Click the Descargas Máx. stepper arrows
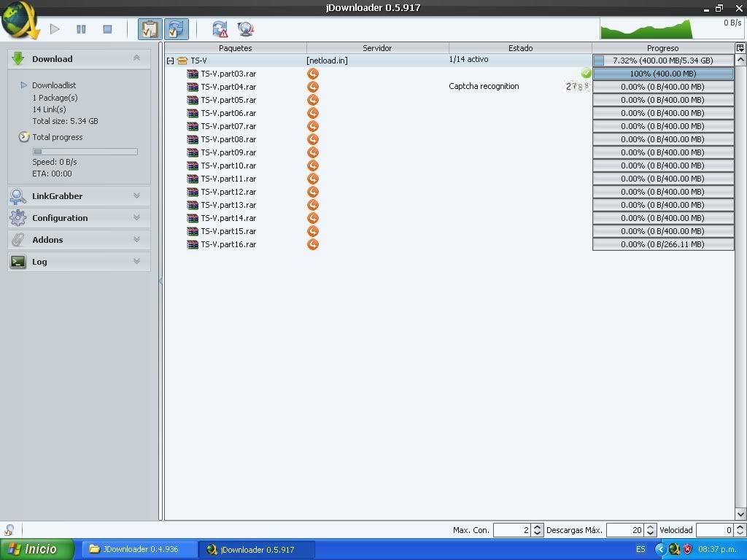Image resolution: width=747 pixels, height=560 pixels. tap(650, 530)
